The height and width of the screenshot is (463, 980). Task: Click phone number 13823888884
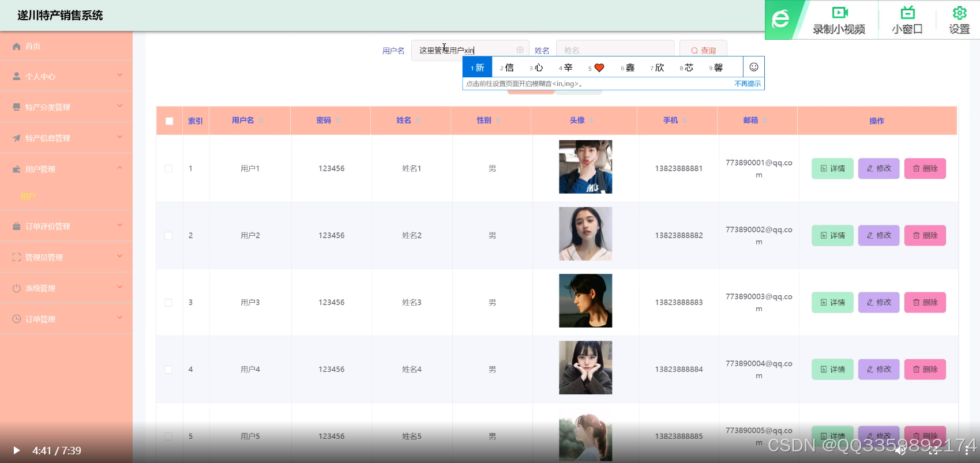679,369
